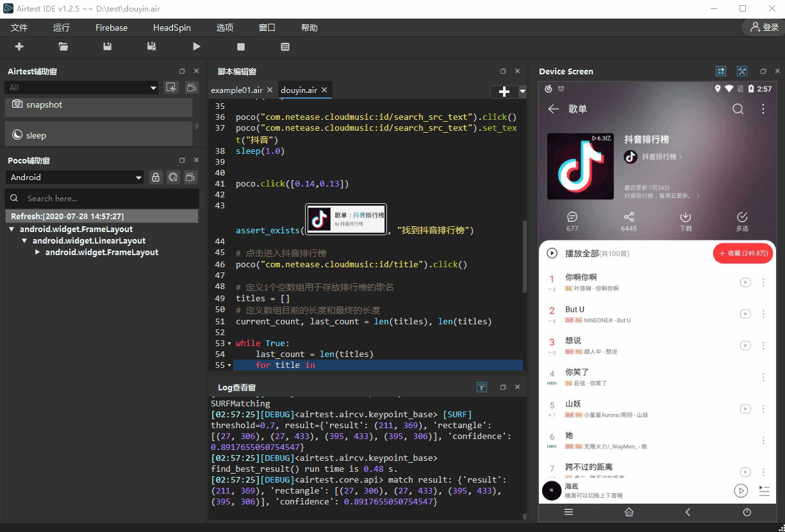Open the HeadSpin menu

tap(172, 28)
